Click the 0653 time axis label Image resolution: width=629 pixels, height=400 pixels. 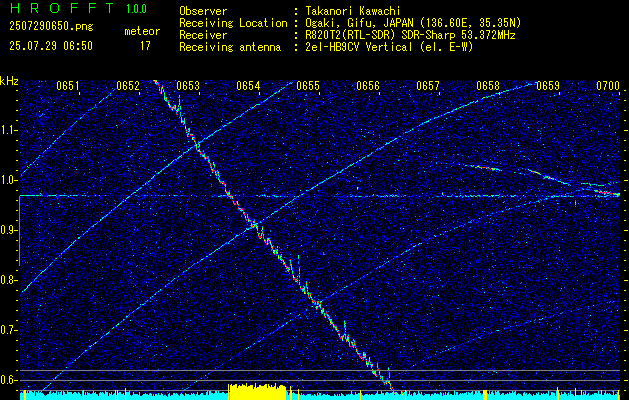188,86
